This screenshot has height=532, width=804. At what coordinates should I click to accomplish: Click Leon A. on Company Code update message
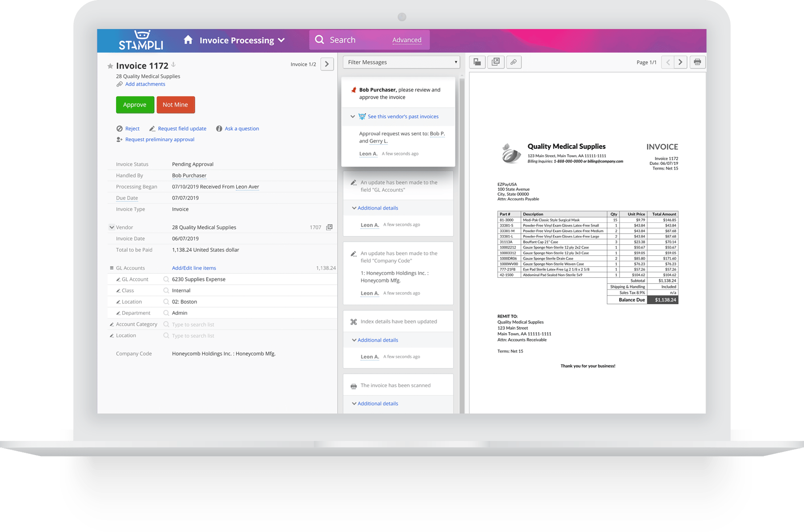coord(370,293)
